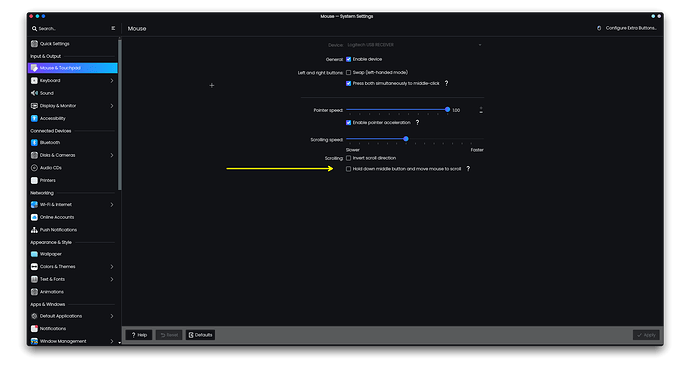Show help for middle-click emulation question mark

446,83
